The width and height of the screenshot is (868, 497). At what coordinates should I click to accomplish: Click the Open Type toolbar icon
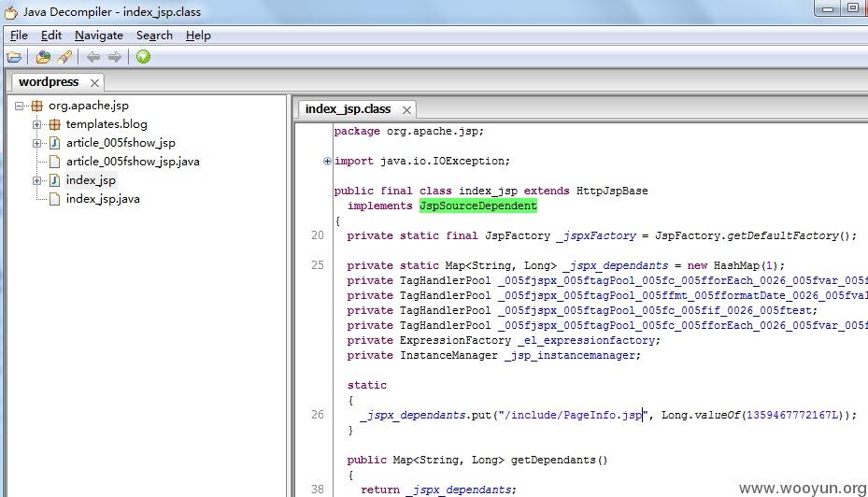(x=43, y=57)
